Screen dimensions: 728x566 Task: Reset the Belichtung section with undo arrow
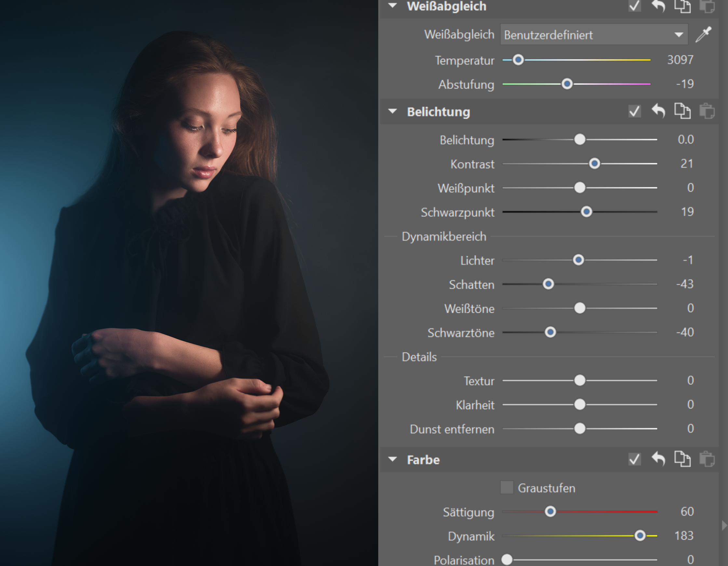tap(658, 111)
